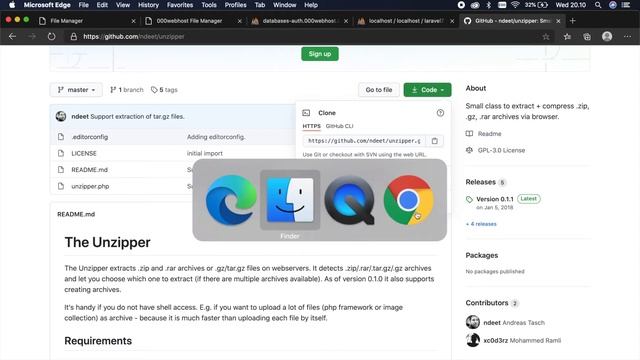This screenshot has width=640, height=360.
Task: Open the Profiles menu
Action: pyautogui.click(x=236, y=5)
